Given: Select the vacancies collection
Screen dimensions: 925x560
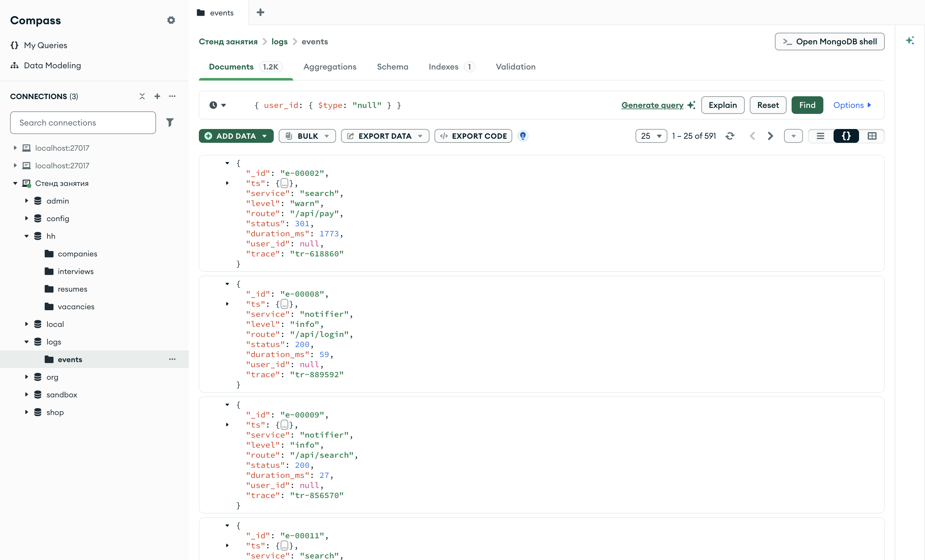Looking at the screenshot, I should (x=76, y=307).
